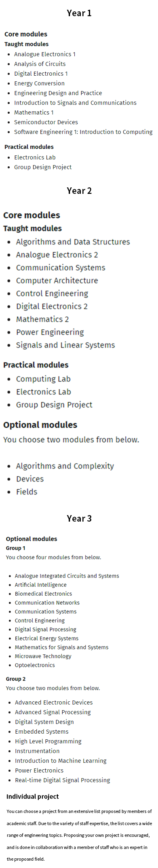Click the Year 1 heading

79,13
